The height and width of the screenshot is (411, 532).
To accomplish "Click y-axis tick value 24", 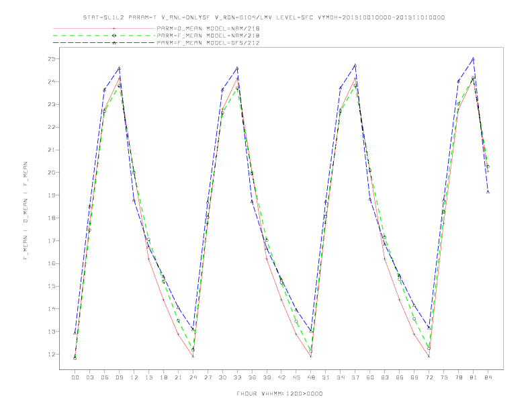I will click(52, 82).
